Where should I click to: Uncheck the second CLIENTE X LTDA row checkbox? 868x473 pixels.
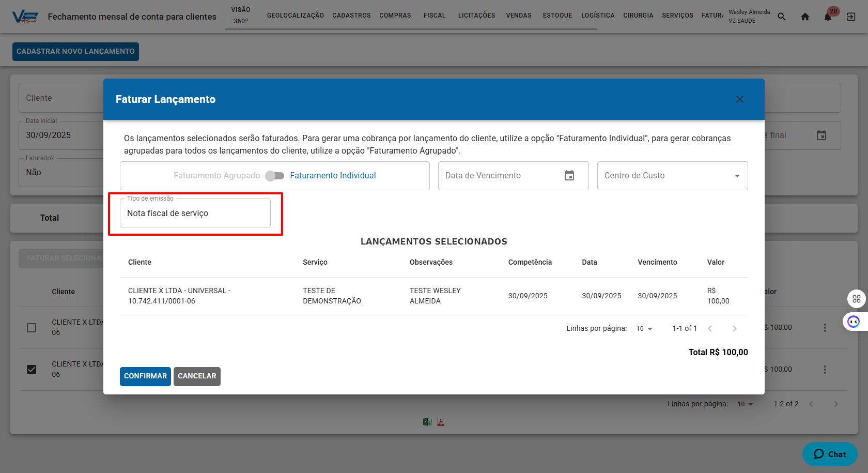(32, 370)
